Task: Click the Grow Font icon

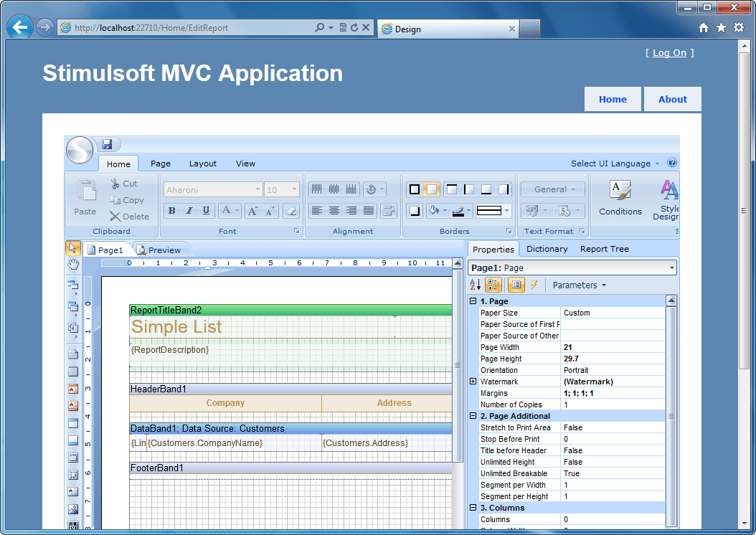Action: click(x=252, y=211)
